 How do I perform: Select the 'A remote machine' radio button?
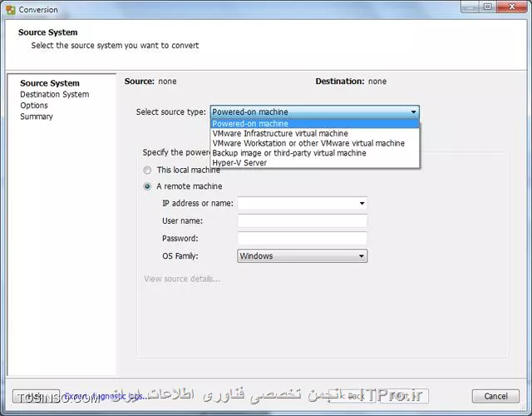point(147,186)
